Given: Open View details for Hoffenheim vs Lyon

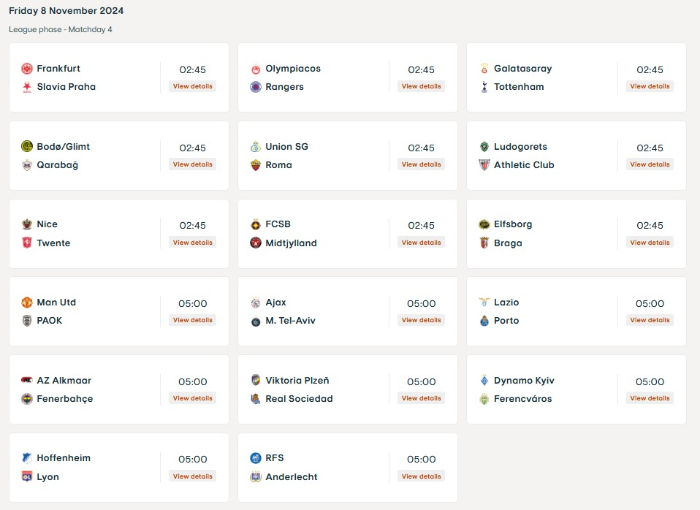Looking at the screenshot, I should (192, 477).
